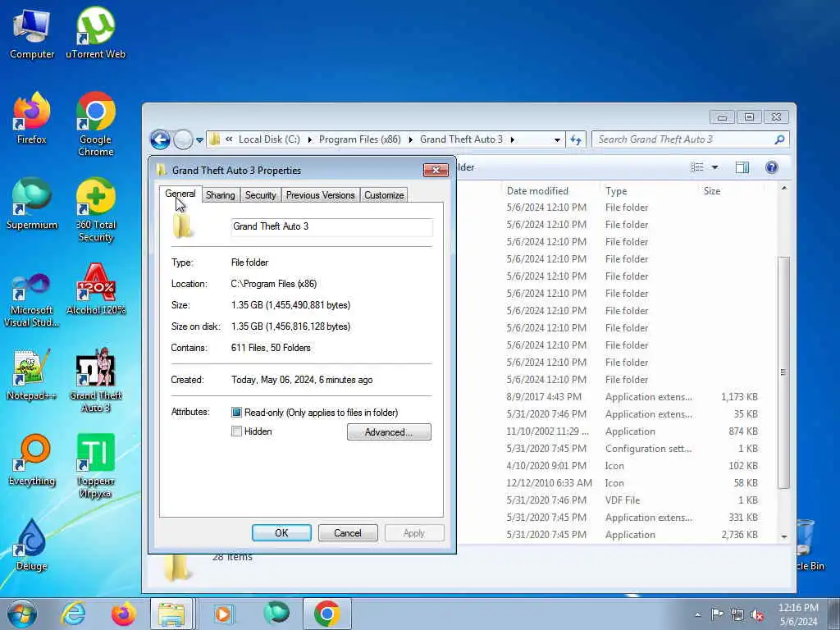Image resolution: width=840 pixels, height=630 pixels.
Task: Open the Alcohol 120% desktop shortcut
Action: [x=95, y=290]
